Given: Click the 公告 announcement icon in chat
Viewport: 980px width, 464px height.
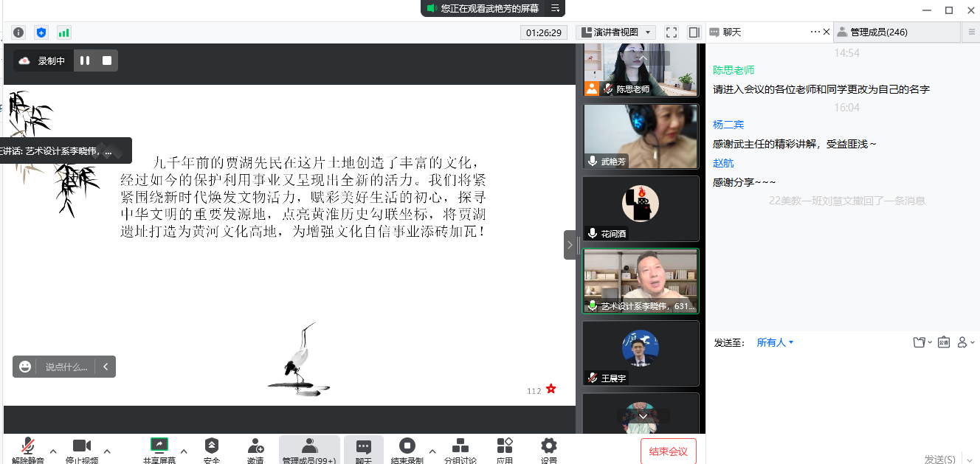Looking at the screenshot, I should click(x=943, y=342).
